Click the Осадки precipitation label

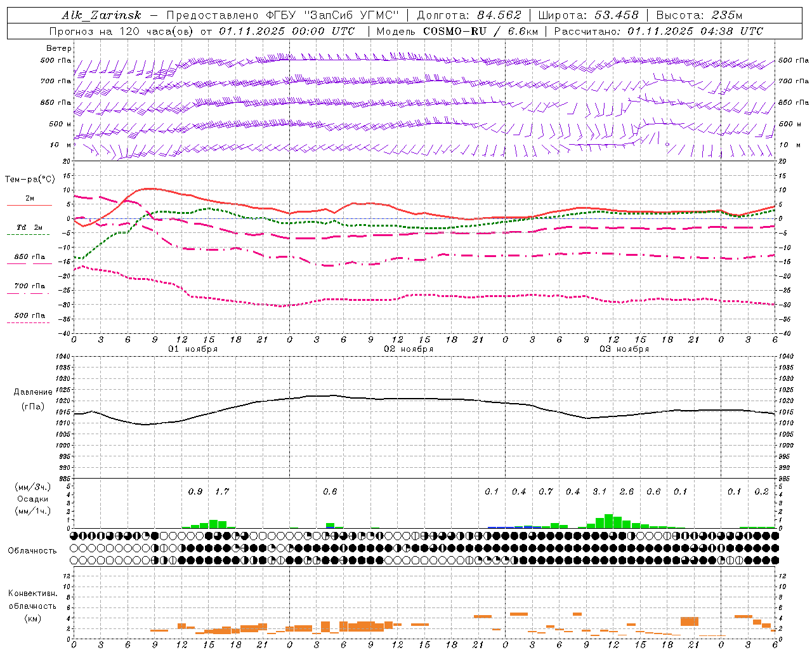(x=33, y=499)
